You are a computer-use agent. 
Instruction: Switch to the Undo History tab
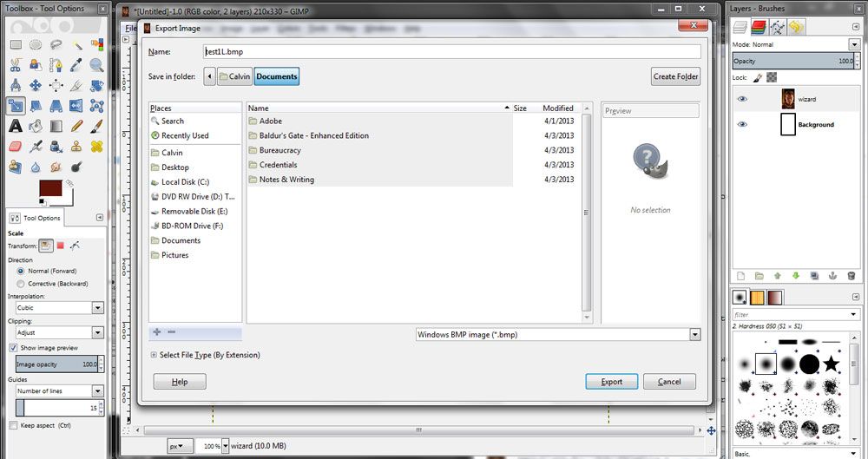(796, 27)
